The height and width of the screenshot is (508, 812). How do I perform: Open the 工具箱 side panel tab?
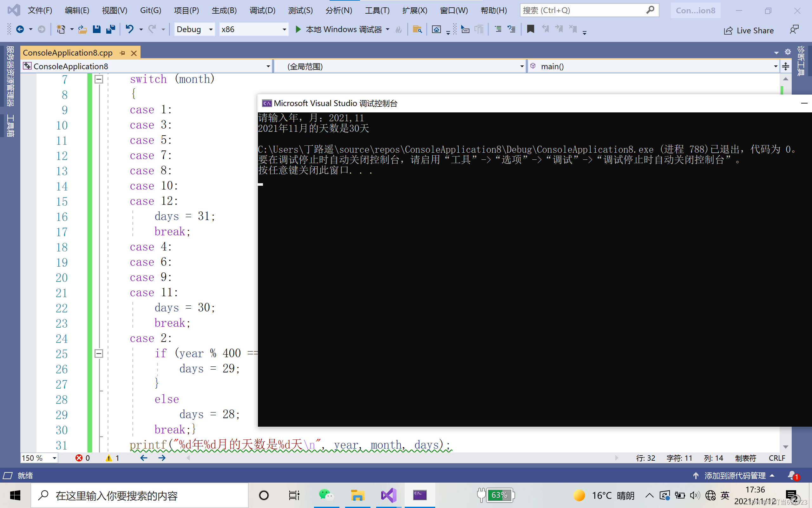coord(10,126)
